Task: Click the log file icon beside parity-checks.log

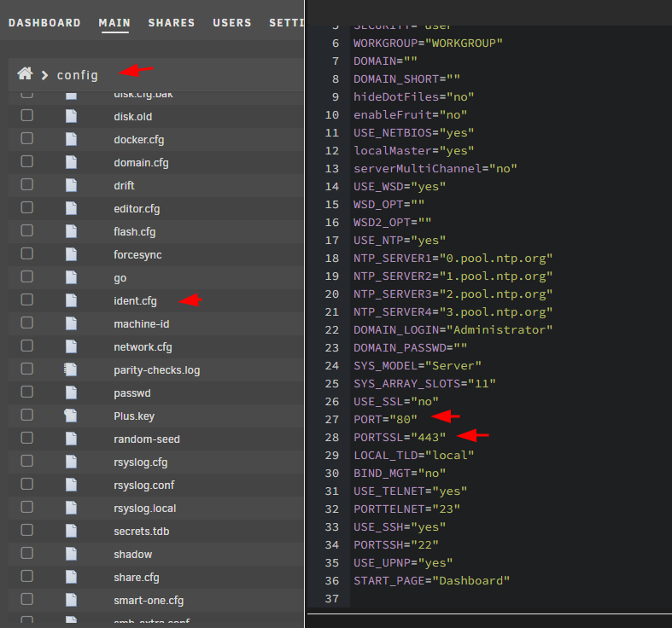Action: [71, 369]
